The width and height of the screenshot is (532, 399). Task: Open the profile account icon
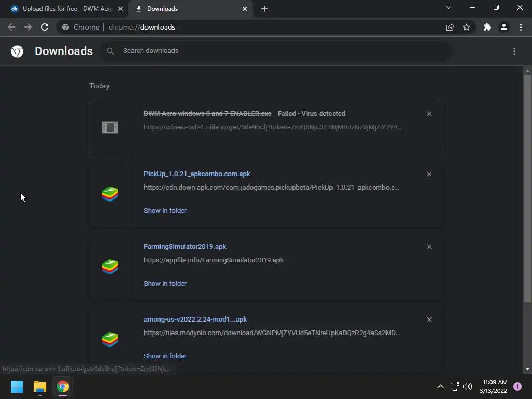pyautogui.click(x=504, y=27)
